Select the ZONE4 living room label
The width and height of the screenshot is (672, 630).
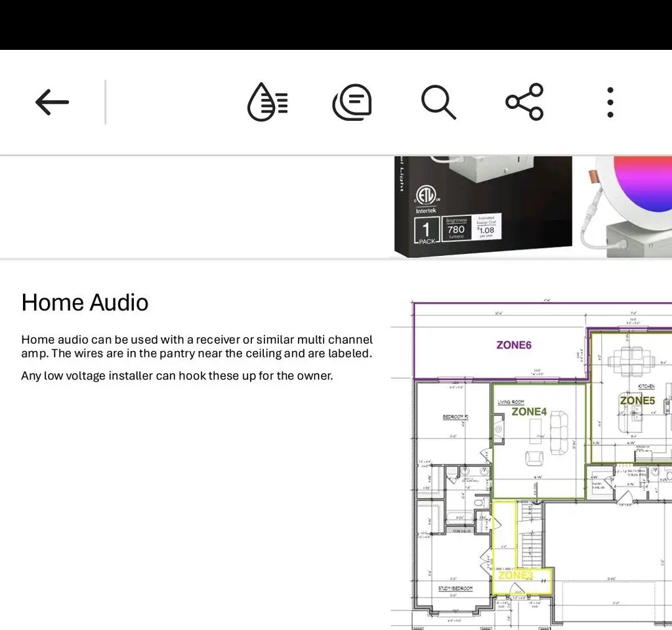tap(529, 411)
